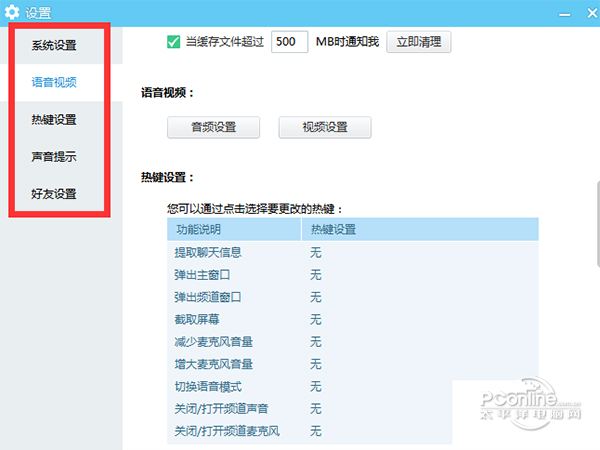This screenshot has width=600, height=450.
Task: Select the 截取屏幕 hotkey row
Action: tap(353, 319)
